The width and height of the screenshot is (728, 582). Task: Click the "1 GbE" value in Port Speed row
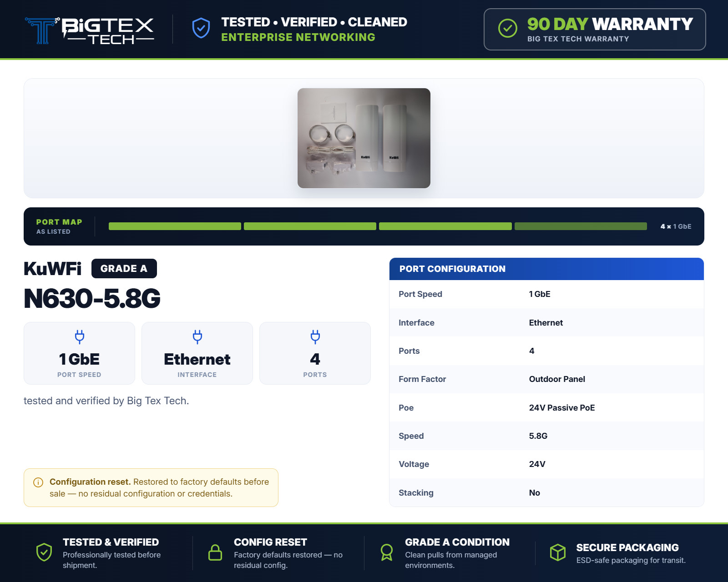(540, 294)
